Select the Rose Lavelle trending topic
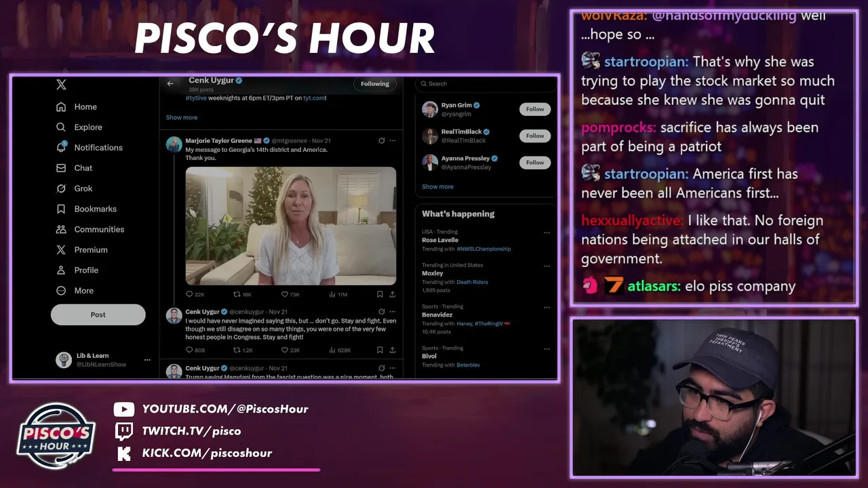 (440, 240)
